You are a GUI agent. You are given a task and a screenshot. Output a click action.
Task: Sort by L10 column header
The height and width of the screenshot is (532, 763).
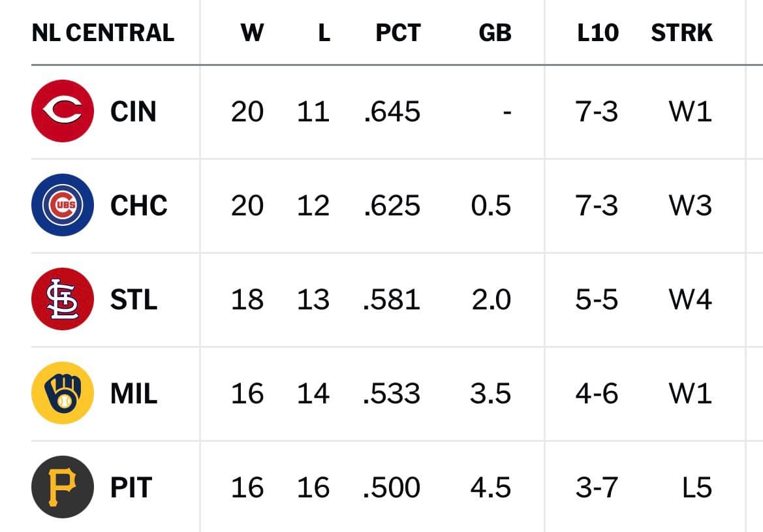pos(598,33)
